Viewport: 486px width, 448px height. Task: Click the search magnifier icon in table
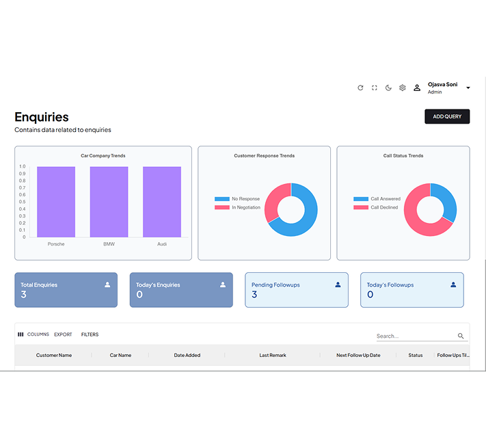point(461,336)
